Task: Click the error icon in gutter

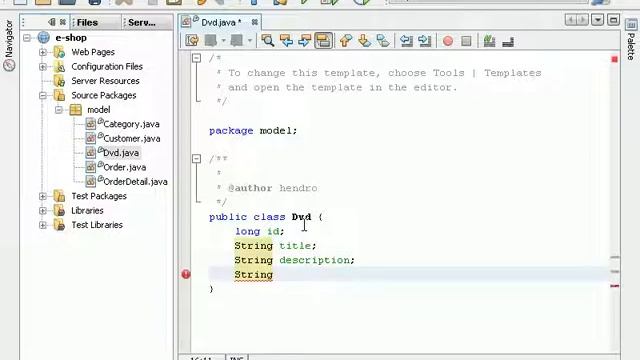Action: click(x=186, y=274)
